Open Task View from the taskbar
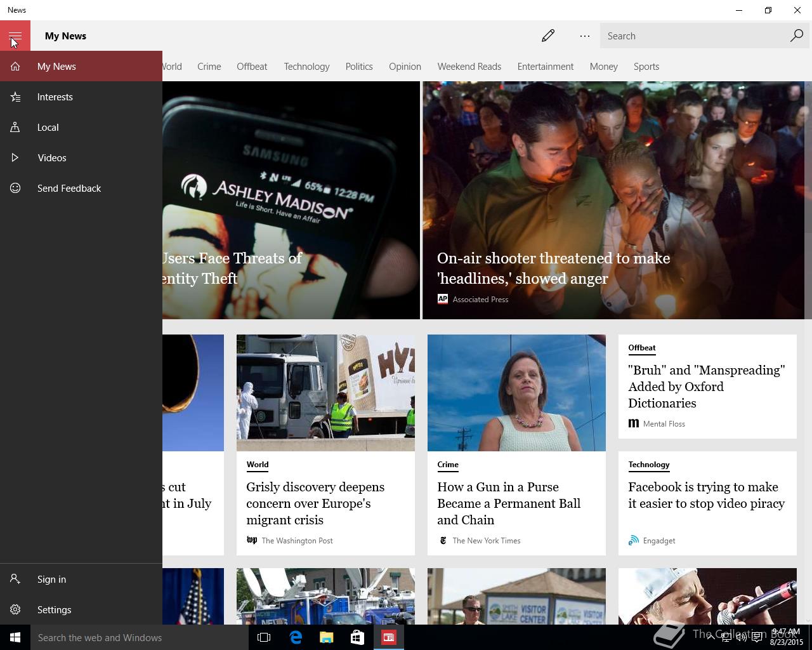Viewport: 812px width, 650px height. 264,637
